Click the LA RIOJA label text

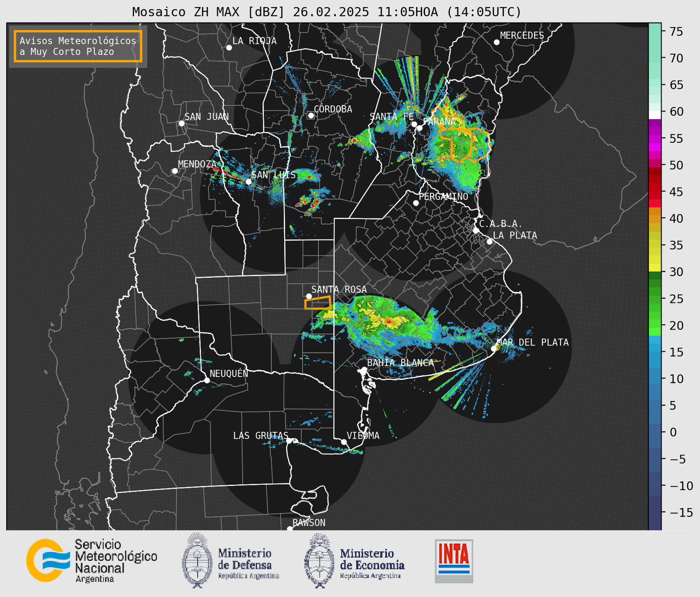coord(254,41)
